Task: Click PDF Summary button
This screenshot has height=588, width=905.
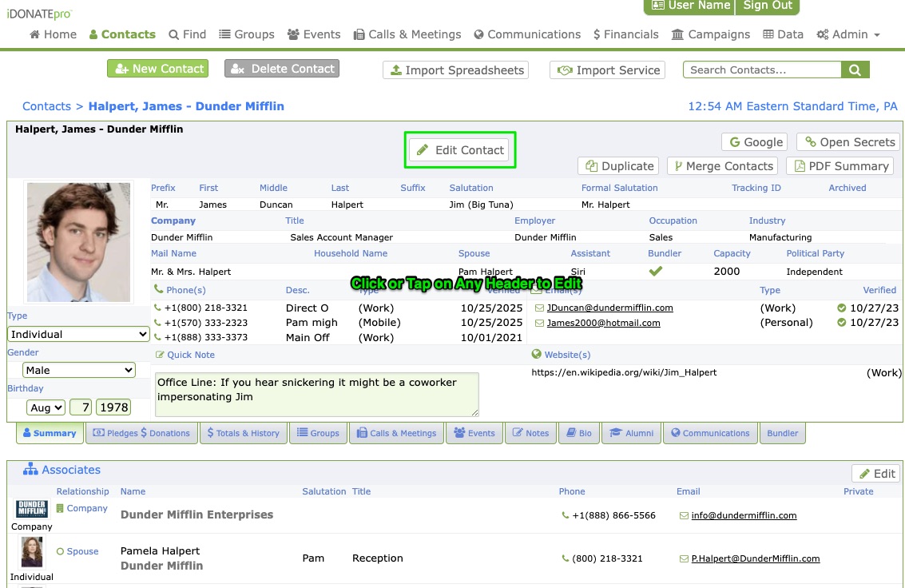Action: tap(840, 166)
